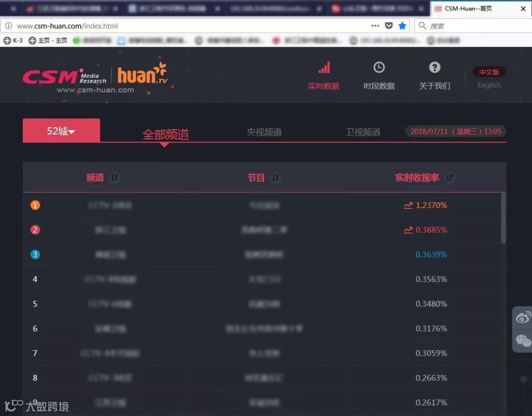Switch language to English
This screenshot has width=532, height=416.
pos(489,85)
